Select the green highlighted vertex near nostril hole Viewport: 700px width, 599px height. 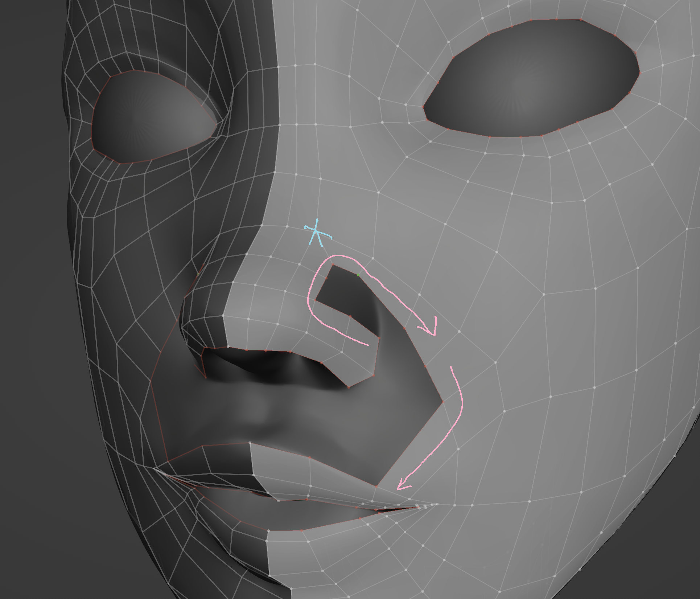tap(358, 275)
